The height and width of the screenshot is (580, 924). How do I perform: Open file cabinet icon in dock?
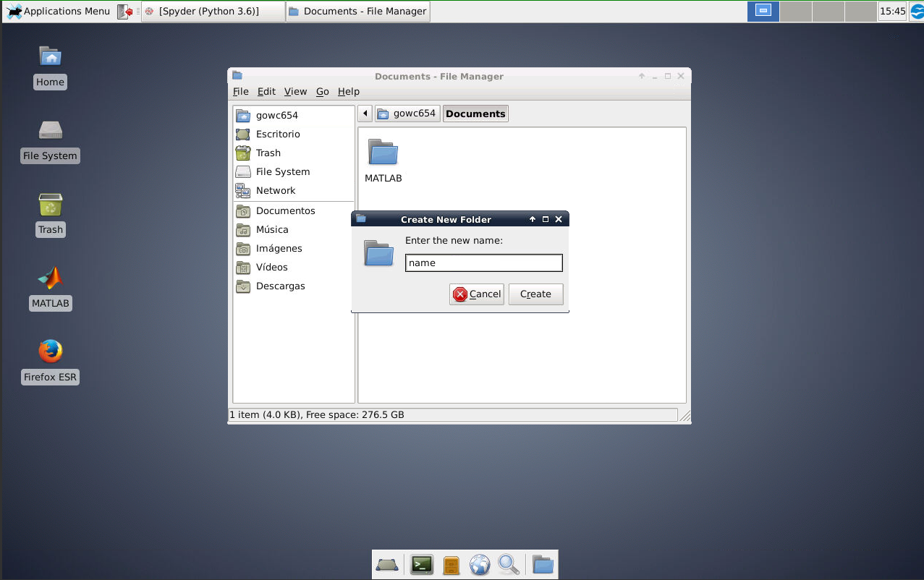(x=451, y=564)
